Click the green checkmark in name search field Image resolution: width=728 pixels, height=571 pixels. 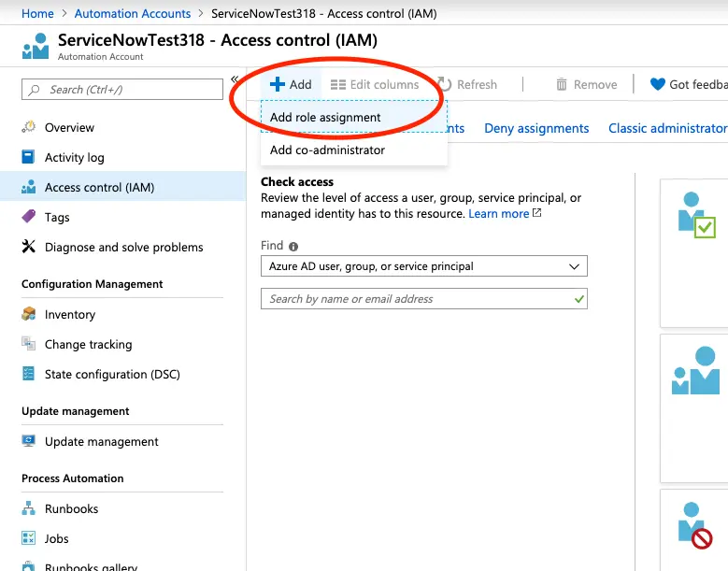[578, 299]
